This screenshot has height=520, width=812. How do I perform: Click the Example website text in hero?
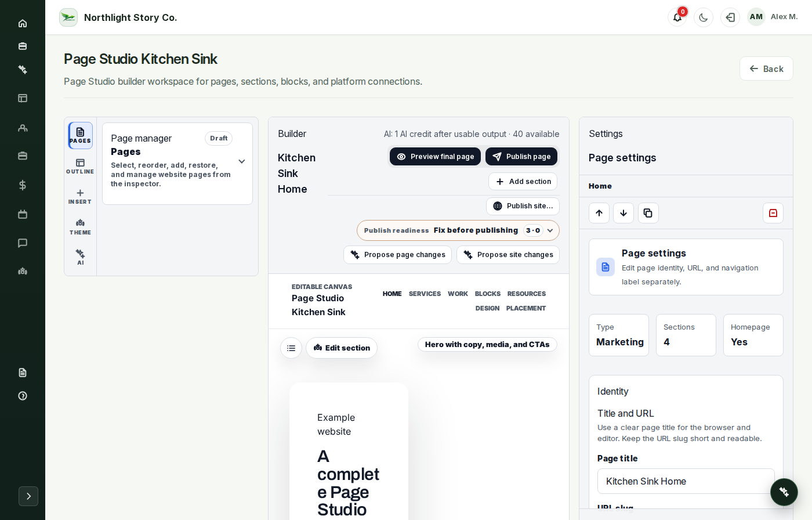(336, 425)
